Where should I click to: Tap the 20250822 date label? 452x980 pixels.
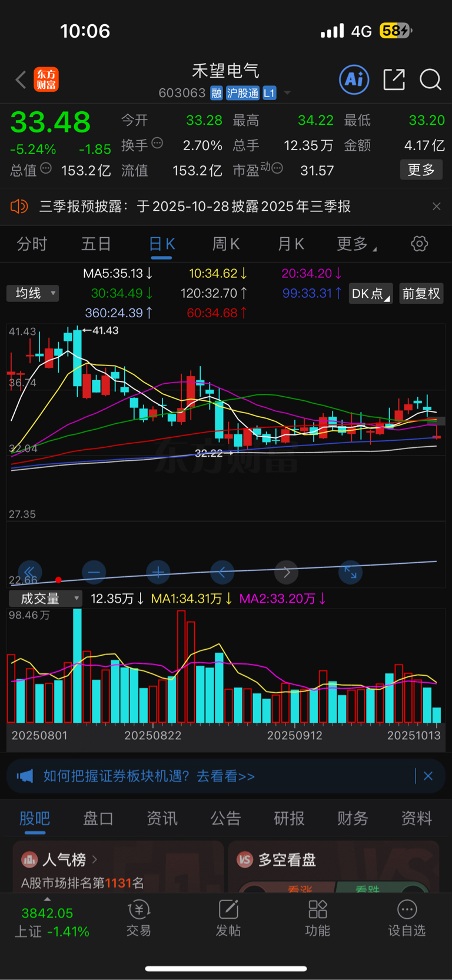click(153, 735)
